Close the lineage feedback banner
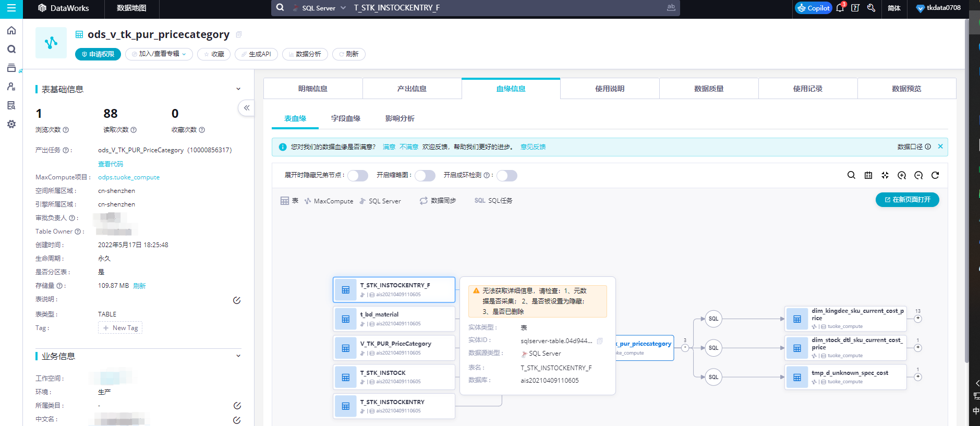 940,147
